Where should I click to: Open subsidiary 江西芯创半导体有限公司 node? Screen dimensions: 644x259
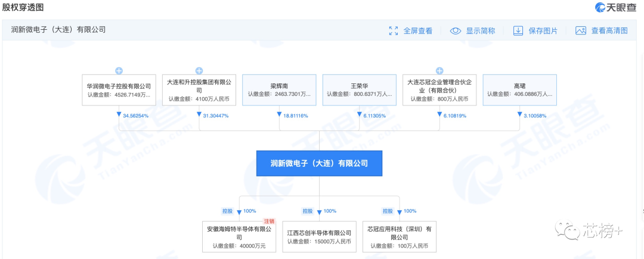pos(319,236)
